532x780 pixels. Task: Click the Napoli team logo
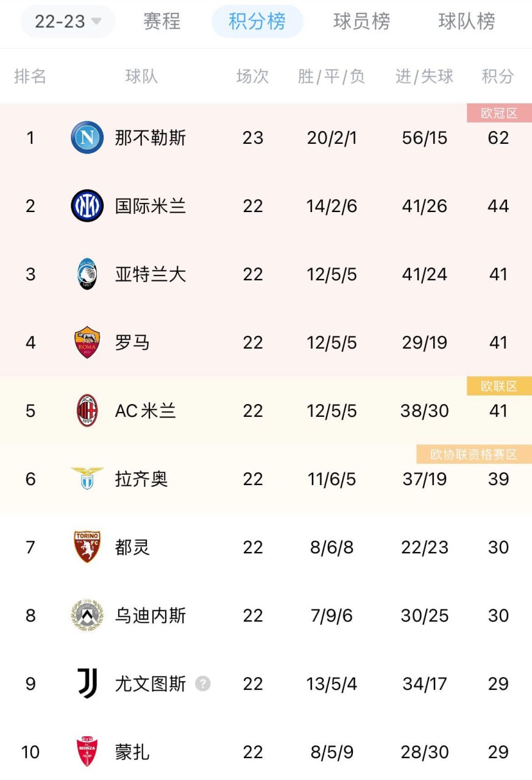(87, 138)
